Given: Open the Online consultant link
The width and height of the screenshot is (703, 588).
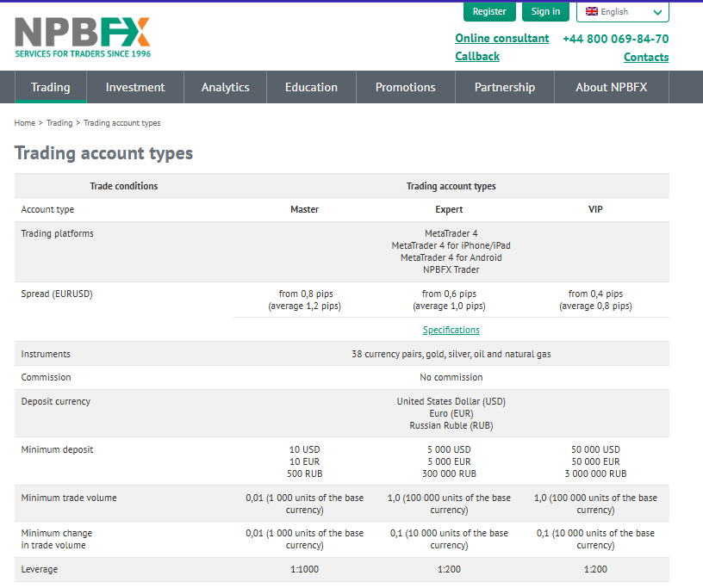Looking at the screenshot, I should 501,39.
